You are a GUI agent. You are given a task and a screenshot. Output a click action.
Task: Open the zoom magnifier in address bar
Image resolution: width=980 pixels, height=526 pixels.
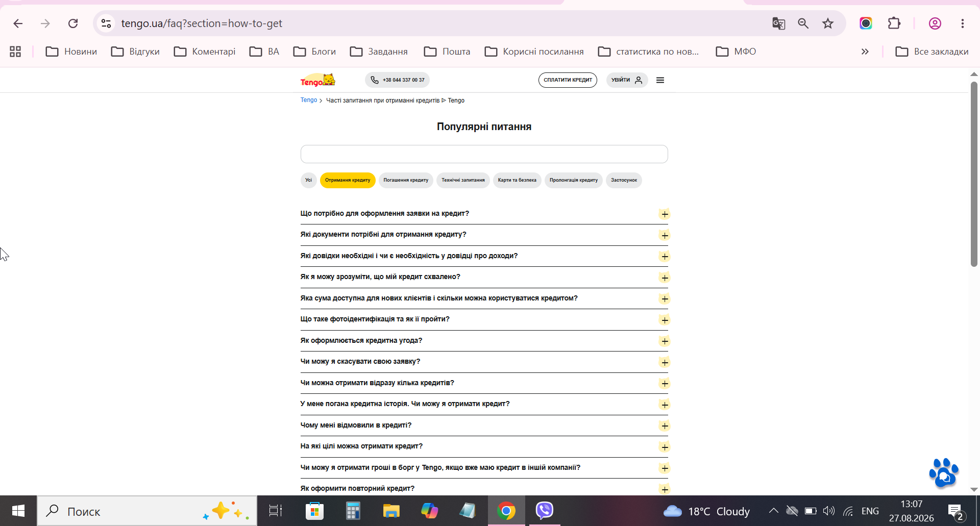click(x=803, y=23)
